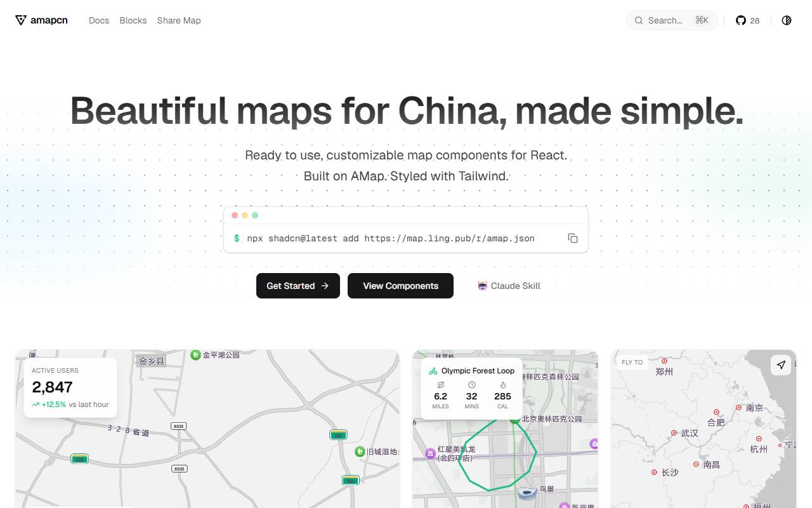Click the 南昌 city marker
Screen dimensions: 812x508
click(696, 464)
